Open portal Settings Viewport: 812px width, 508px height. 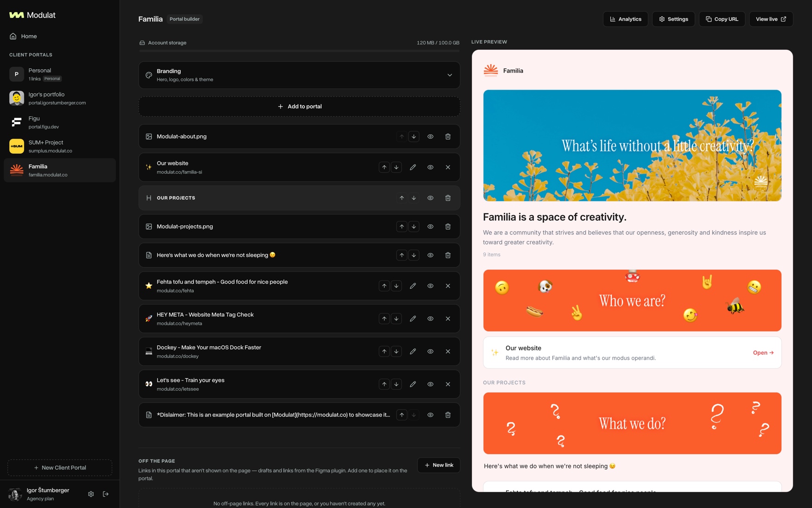pos(674,19)
